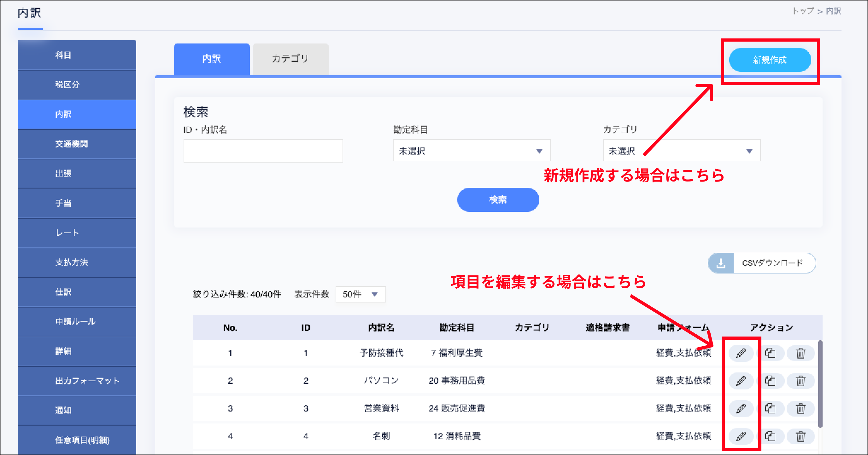868x455 pixels.
Task: Click the 新規作成 button
Action: [x=770, y=60]
